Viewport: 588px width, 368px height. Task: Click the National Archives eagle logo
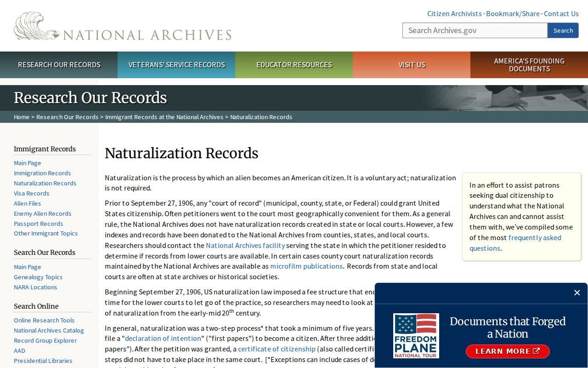[x=123, y=26]
